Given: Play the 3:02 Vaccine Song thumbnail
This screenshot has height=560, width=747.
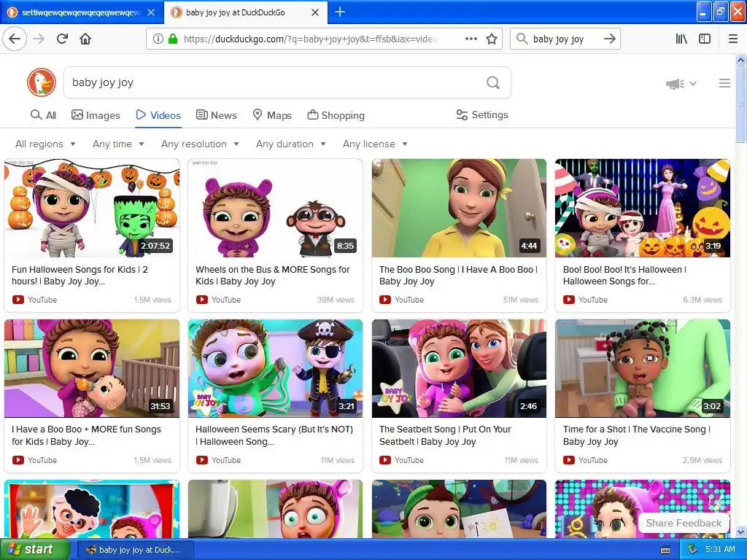Looking at the screenshot, I should click(x=643, y=368).
